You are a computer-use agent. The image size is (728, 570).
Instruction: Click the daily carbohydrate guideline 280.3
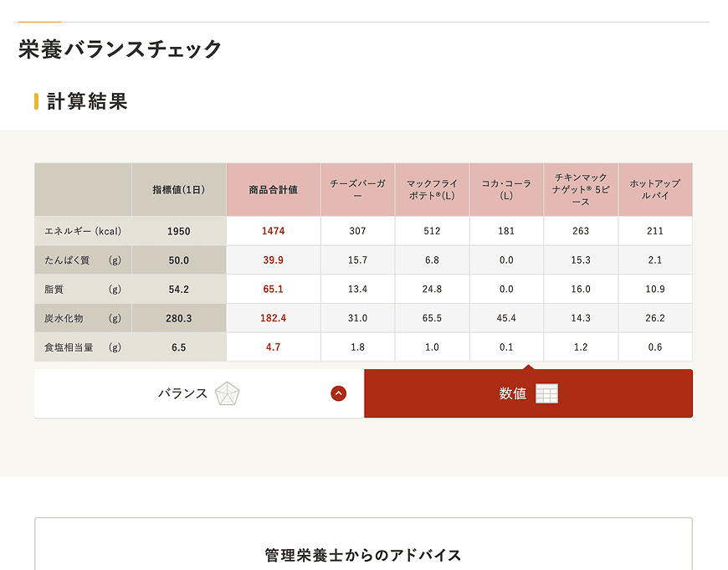(x=179, y=318)
